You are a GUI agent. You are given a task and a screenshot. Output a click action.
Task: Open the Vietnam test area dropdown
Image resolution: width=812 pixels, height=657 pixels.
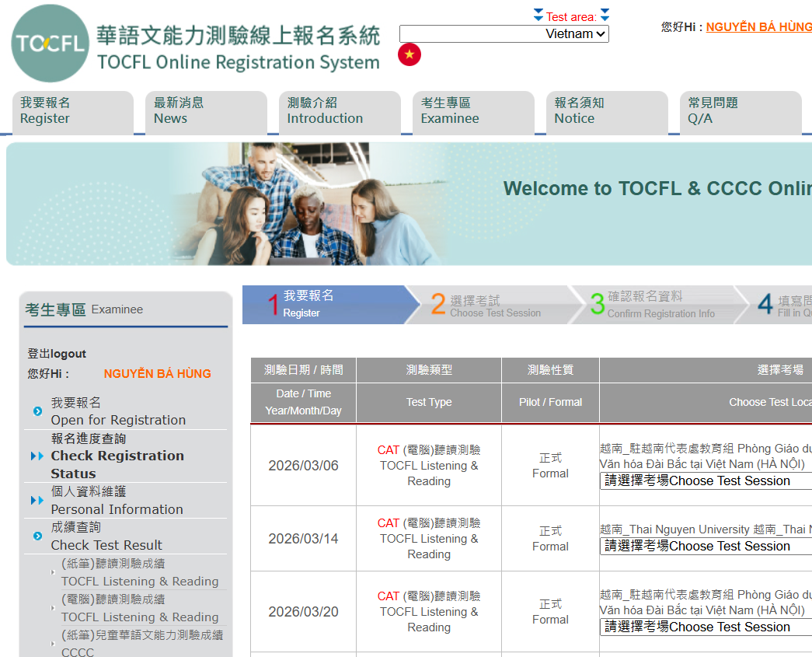click(x=504, y=34)
